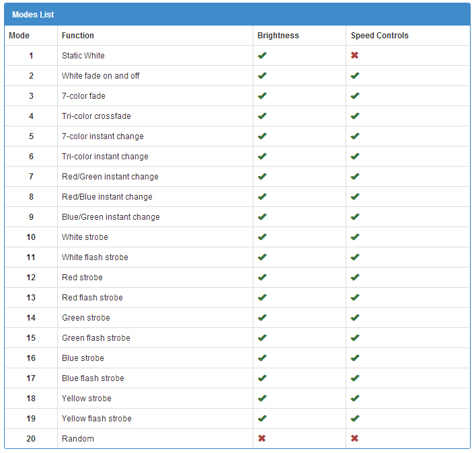Image resolution: width=476 pixels, height=453 pixels.
Task: Click the red X under Brightness for Random
Action: [262, 438]
